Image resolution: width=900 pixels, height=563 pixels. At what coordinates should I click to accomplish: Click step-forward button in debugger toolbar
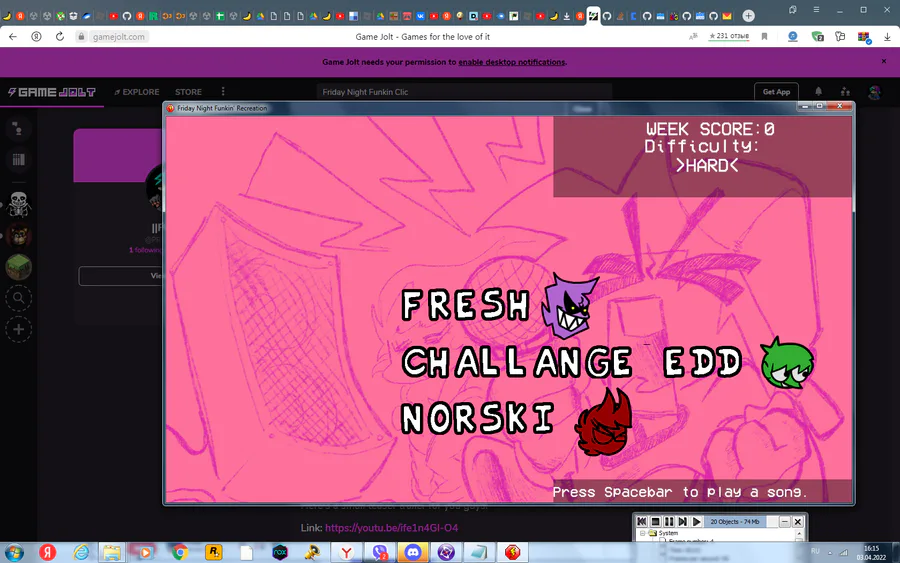[x=683, y=521]
